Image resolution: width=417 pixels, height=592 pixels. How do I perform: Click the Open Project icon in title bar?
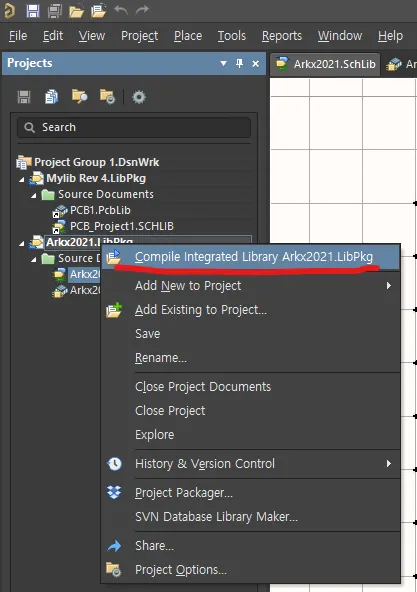pos(98,11)
